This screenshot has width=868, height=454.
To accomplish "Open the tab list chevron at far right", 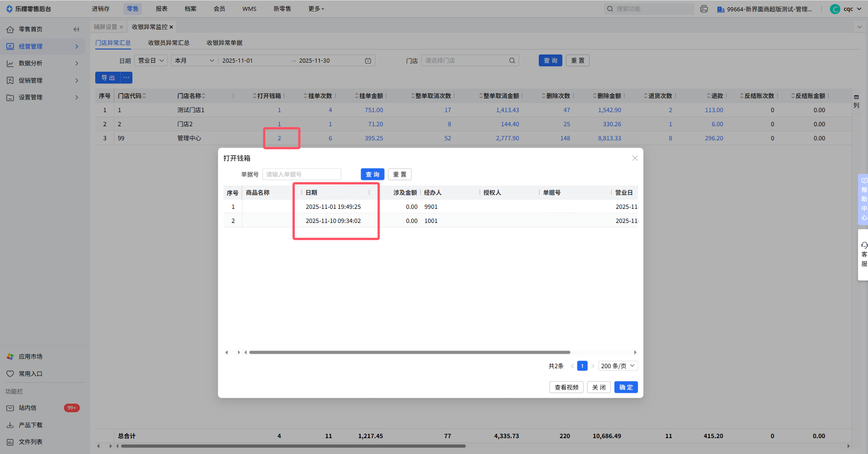I will pyautogui.click(x=859, y=27).
